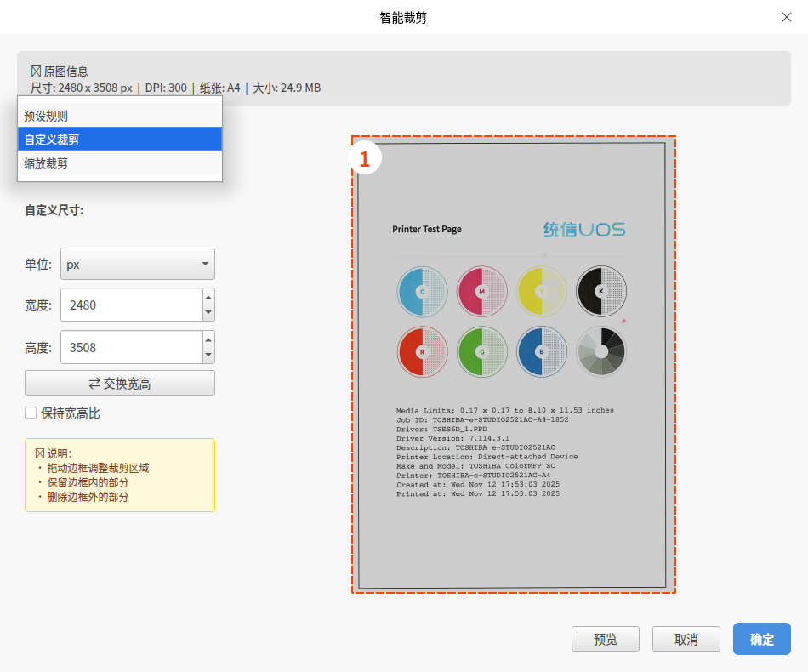The image size is (808, 672).
Task: Click the 删除边框外的部分 hint line
Action: 88,497
